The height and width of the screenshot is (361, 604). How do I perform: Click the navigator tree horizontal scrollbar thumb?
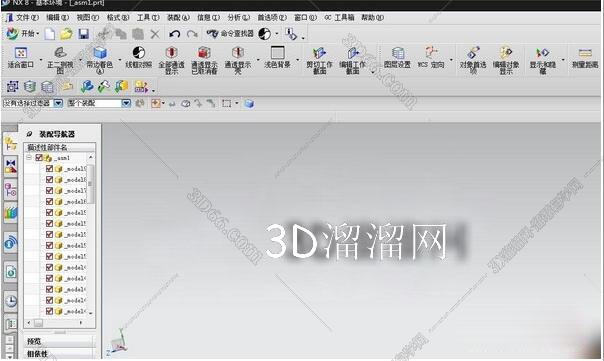click(x=38, y=323)
